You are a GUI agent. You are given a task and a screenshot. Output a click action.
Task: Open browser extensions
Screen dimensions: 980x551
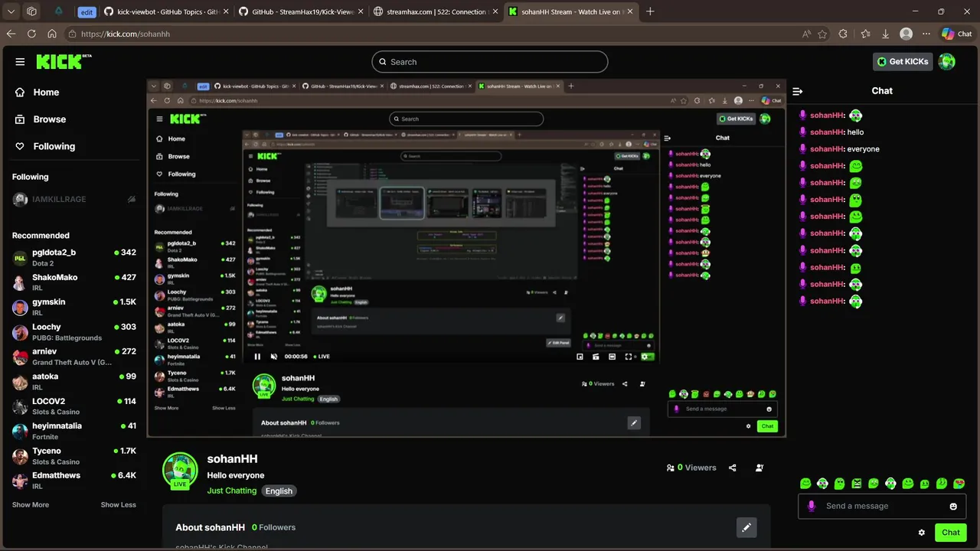pyautogui.click(x=843, y=34)
